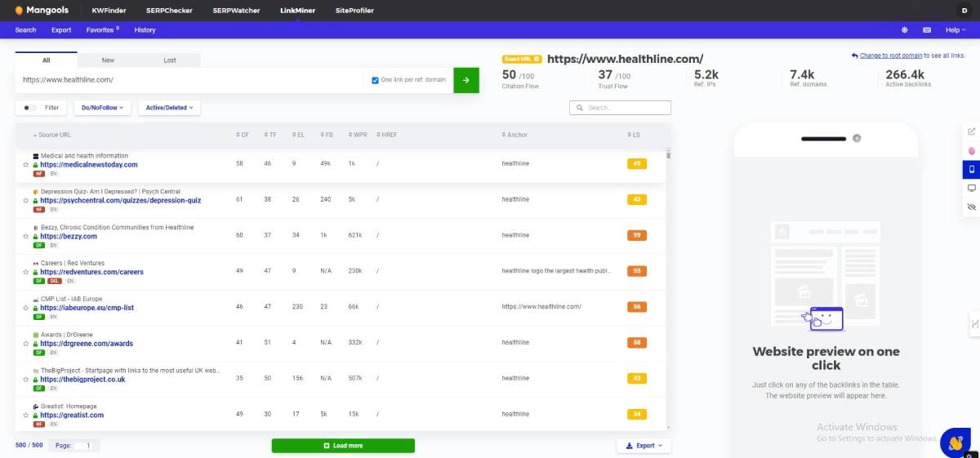Open https://greatist.com link
The height and width of the screenshot is (458, 980).
pos(72,416)
